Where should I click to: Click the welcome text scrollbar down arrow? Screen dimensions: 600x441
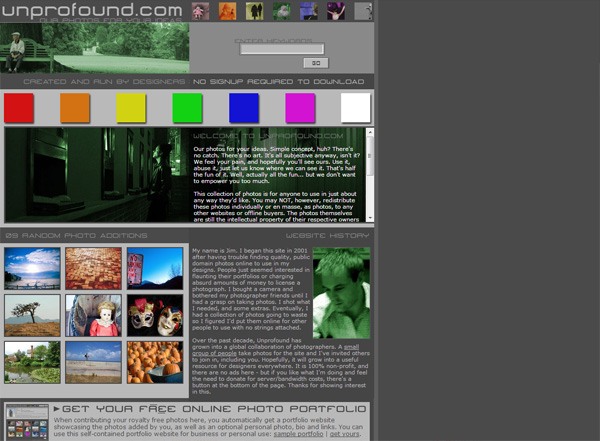tap(370, 218)
